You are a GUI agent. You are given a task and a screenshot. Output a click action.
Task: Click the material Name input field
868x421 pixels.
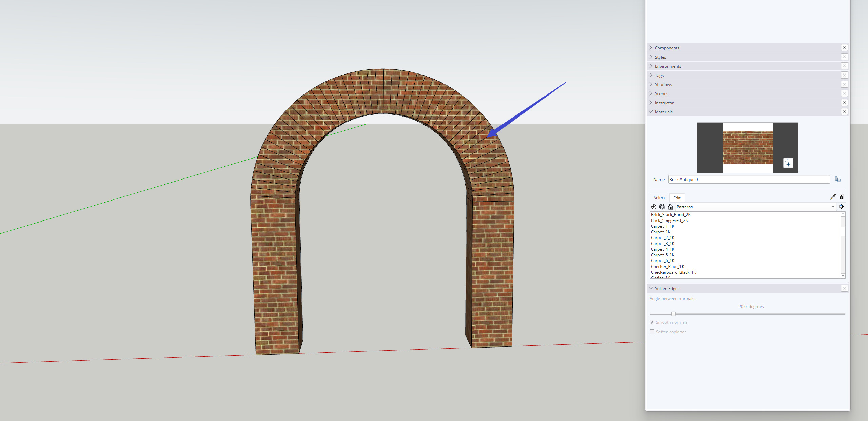click(x=749, y=179)
